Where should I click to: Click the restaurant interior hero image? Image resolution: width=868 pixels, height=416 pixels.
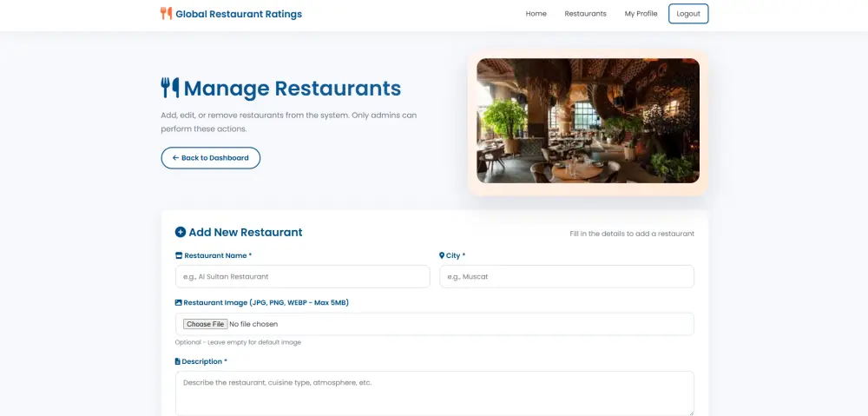pyautogui.click(x=588, y=121)
